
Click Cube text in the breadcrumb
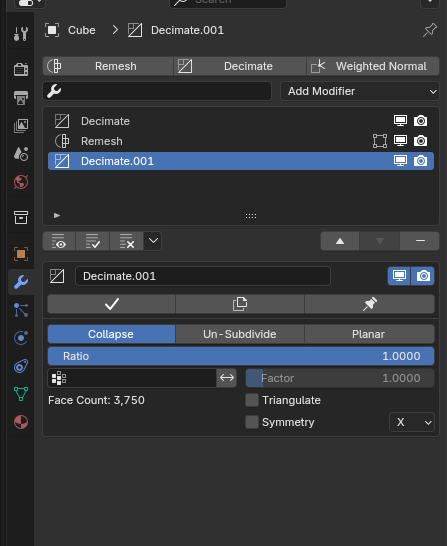click(x=81, y=30)
